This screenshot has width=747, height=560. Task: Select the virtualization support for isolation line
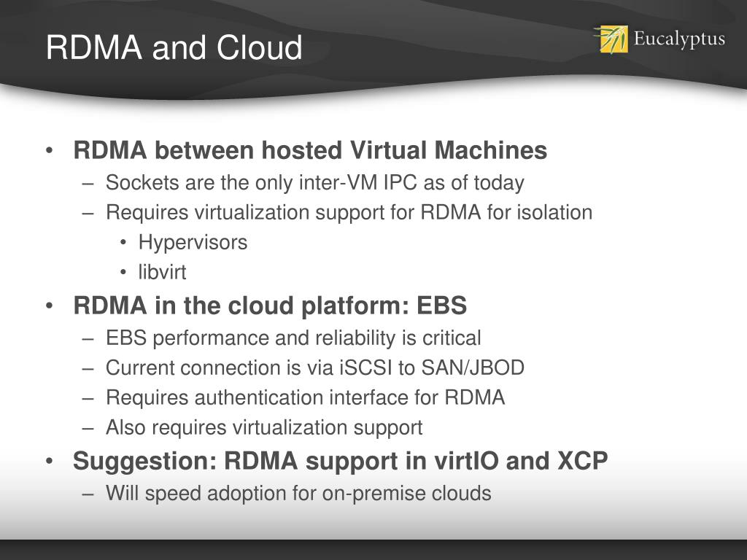pos(349,212)
